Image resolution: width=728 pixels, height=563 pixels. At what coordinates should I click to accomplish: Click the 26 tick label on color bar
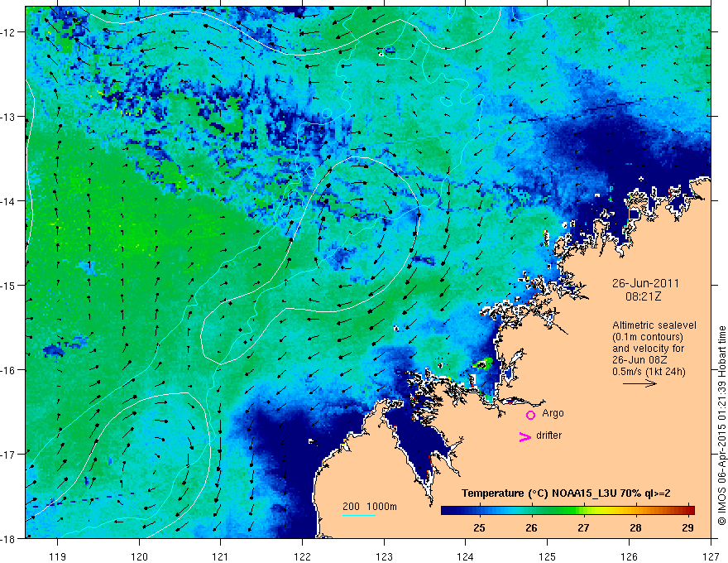point(531,527)
